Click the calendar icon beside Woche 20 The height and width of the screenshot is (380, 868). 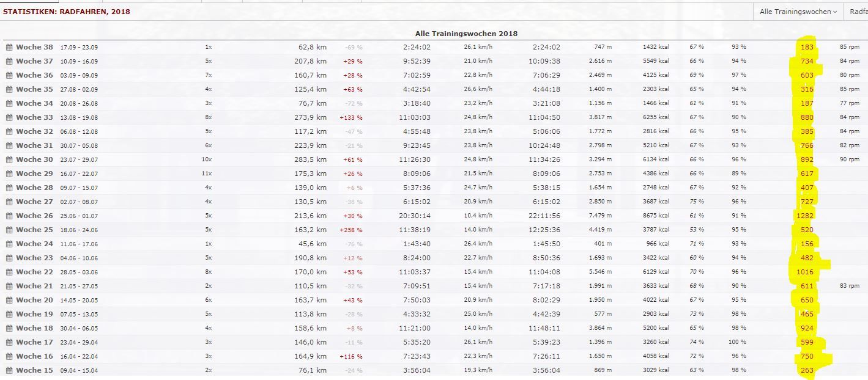click(x=9, y=300)
